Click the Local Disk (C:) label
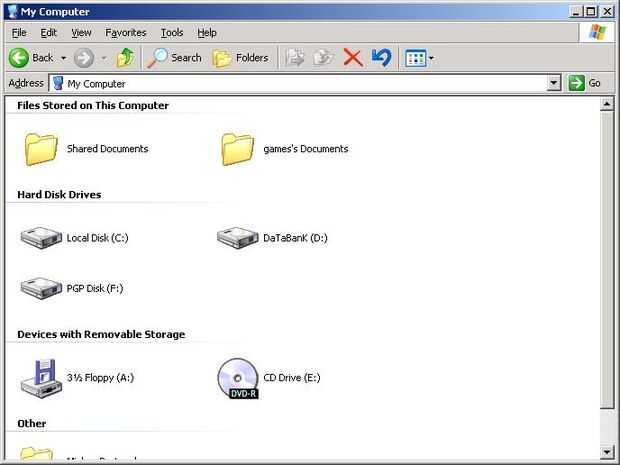620x465 pixels. click(97, 238)
